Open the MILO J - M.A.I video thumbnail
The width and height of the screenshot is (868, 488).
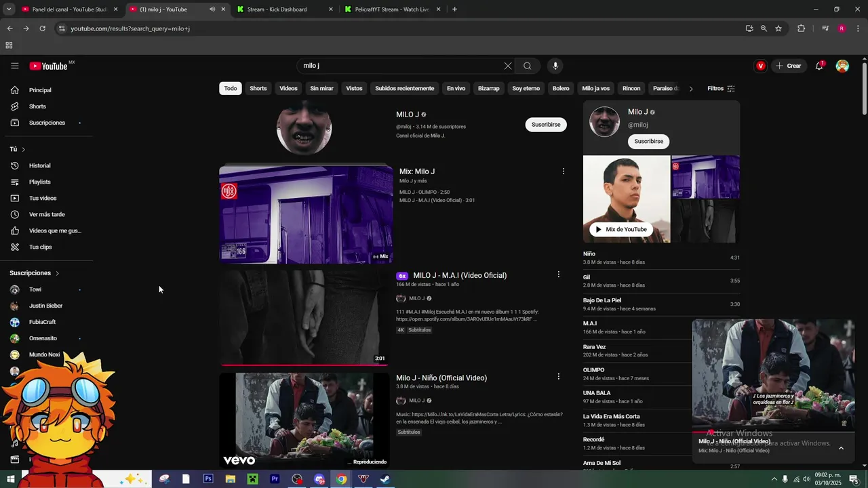pos(305,318)
